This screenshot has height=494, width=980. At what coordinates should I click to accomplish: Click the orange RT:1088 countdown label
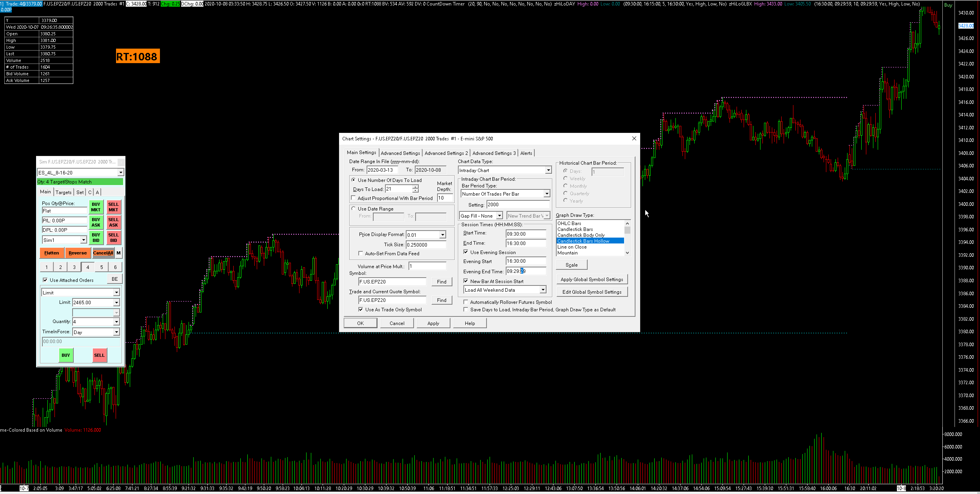coord(138,56)
